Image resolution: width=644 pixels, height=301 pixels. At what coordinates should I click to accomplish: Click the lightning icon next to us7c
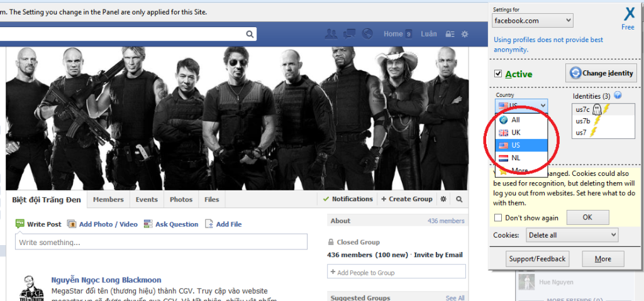pos(606,109)
